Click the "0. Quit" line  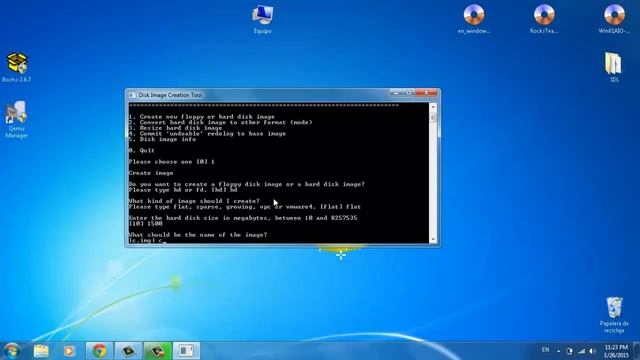142,151
